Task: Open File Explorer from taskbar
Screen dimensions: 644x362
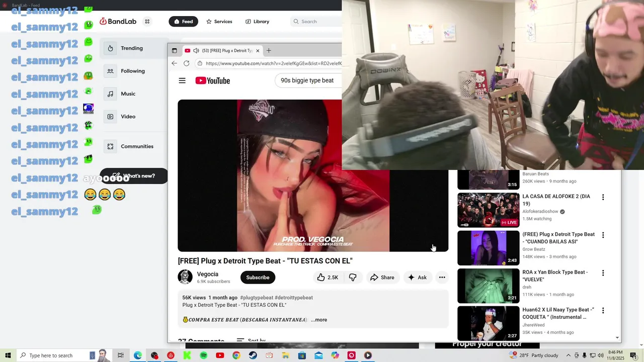Action: coord(285,355)
